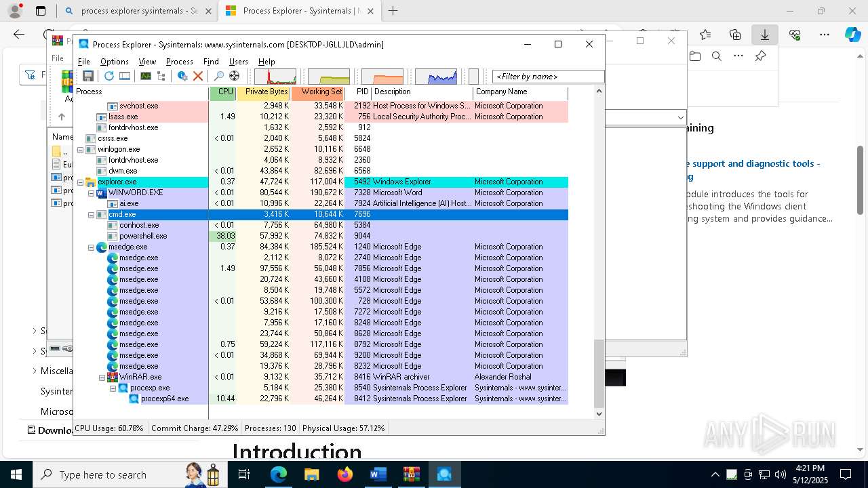Select the dwm.exe process row
This screenshot has width=868, height=488.
320,171
